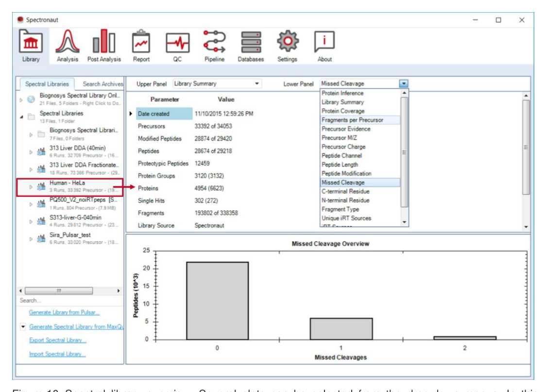Open the Upper Panel Library Summary dropdown
Screen dimensions: 546x392
pos(217,84)
